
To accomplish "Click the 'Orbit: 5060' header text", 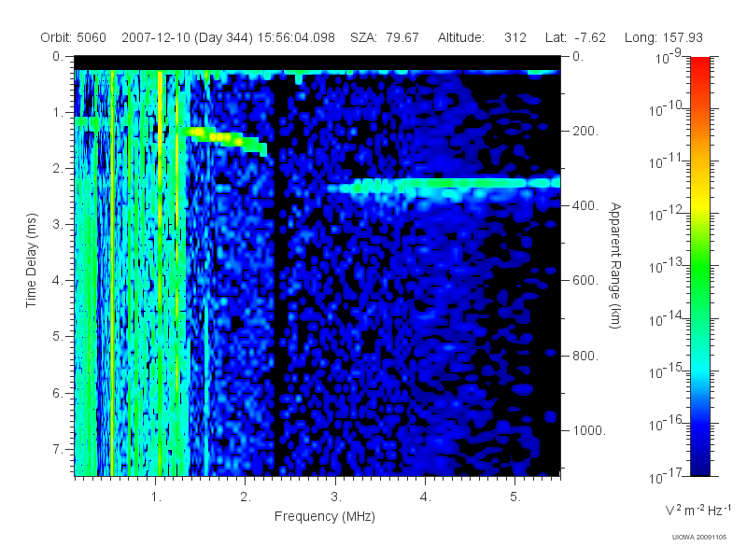I will click(74, 37).
